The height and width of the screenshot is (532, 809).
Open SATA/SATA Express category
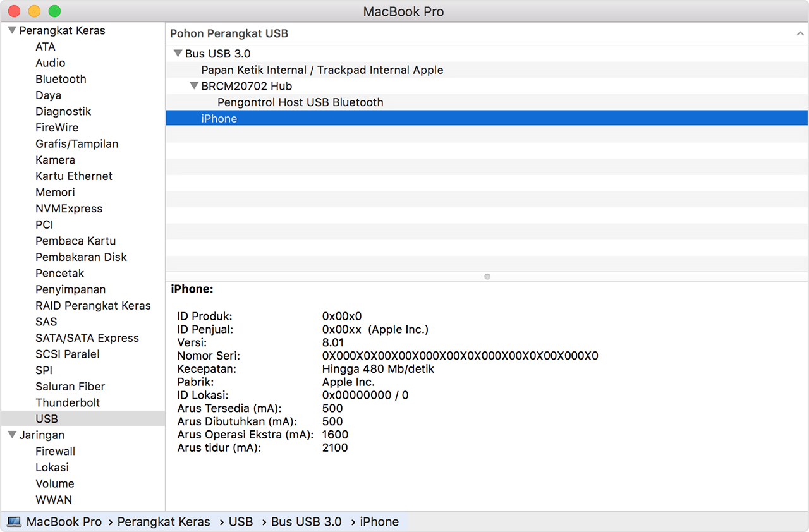click(87, 338)
